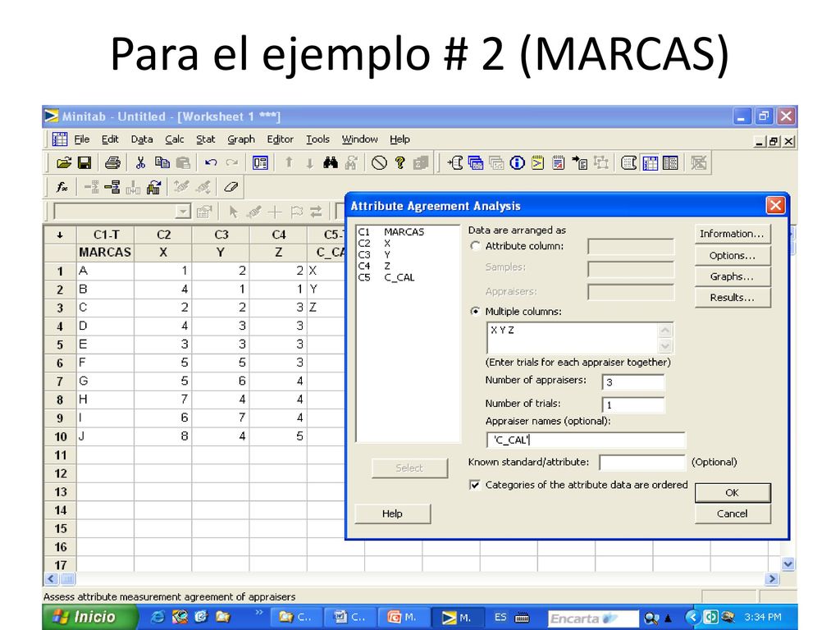The height and width of the screenshot is (630, 840).
Task: Click the Number of appraisers field
Action: click(633, 382)
